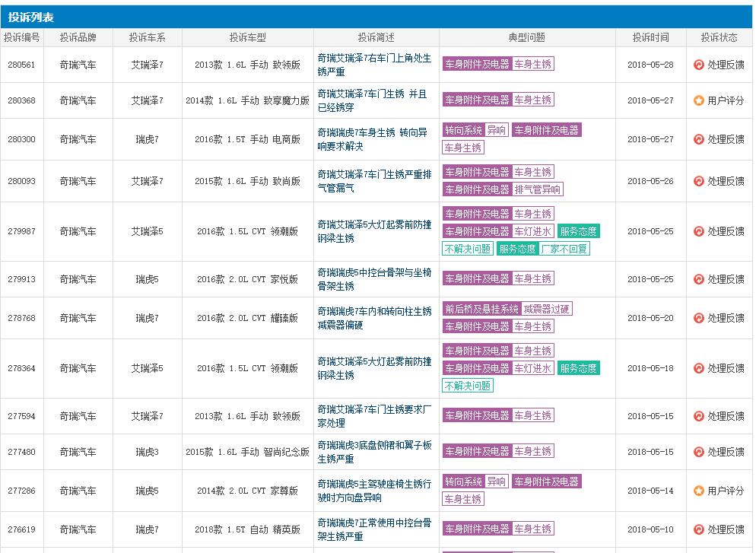
Task: Click car model 2016款 1.5T 手动 电商版
Action: [x=247, y=139]
